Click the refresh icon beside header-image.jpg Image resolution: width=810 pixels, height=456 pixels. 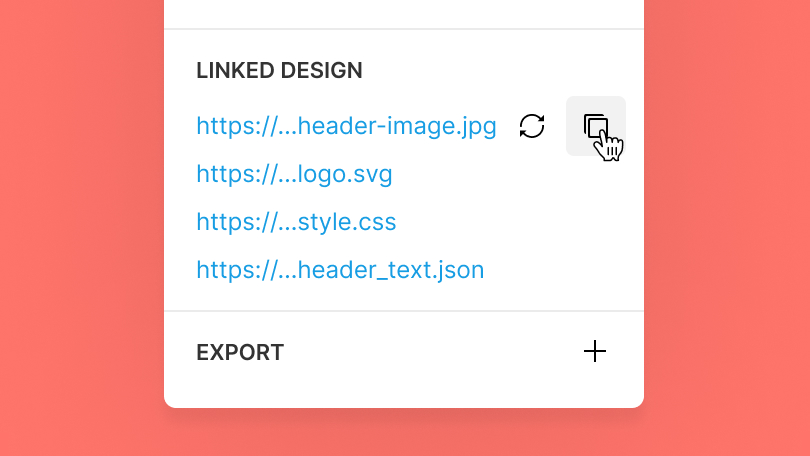point(532,126)
